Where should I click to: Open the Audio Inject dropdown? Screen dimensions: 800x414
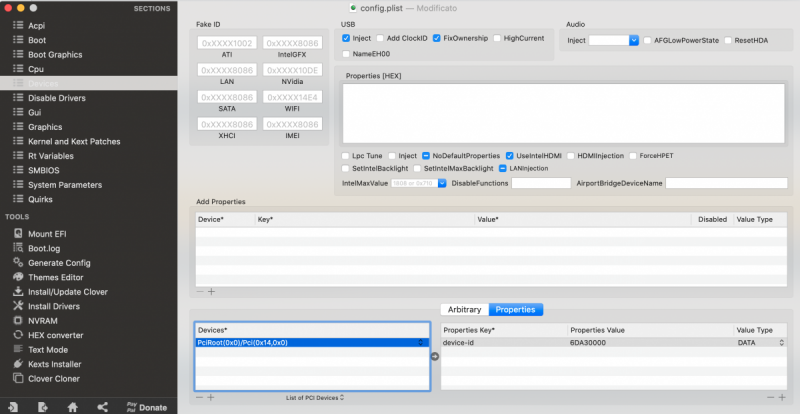[634, 40]
